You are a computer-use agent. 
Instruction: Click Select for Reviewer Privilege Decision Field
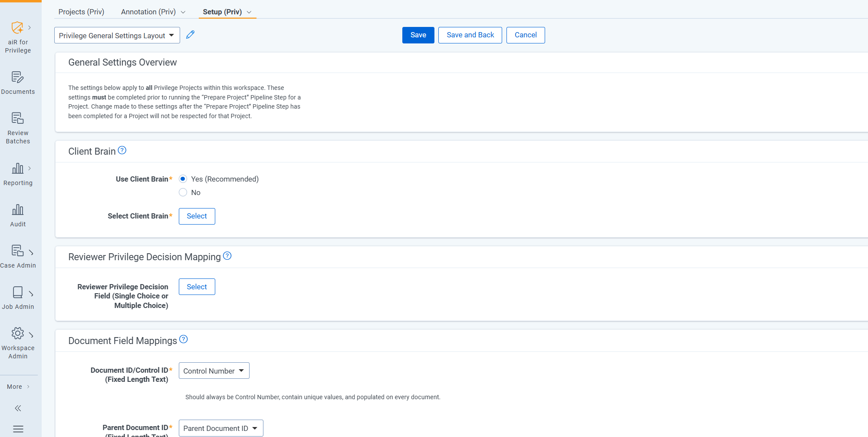coord(197,287)
